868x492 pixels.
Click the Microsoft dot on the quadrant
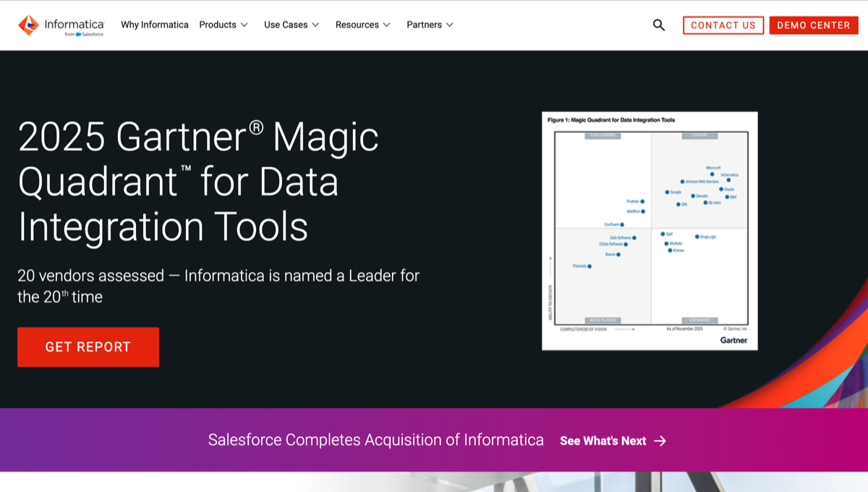click(712, 174)
